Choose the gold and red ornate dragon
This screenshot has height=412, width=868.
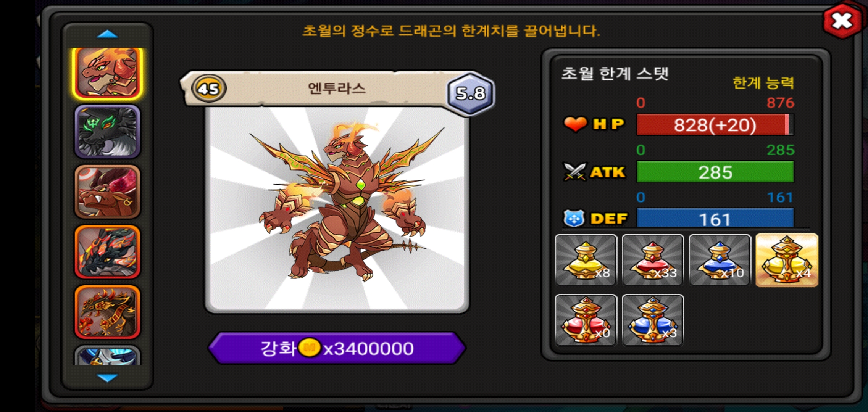(108, 312)
